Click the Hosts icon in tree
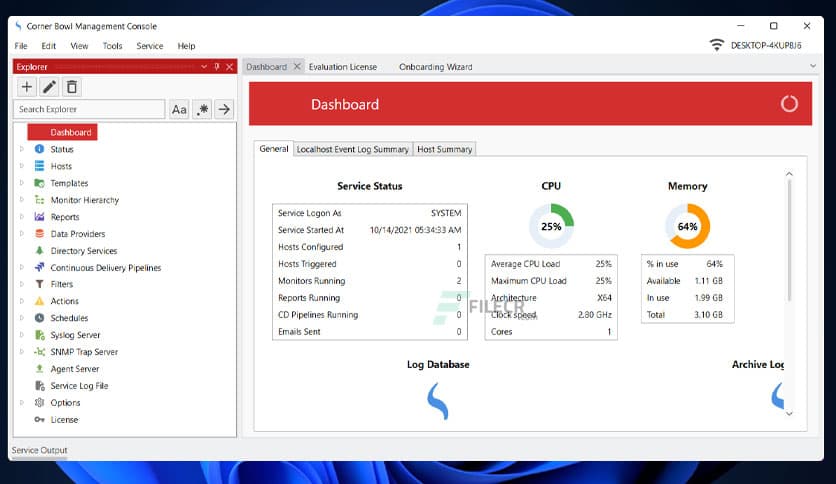This screenshot has height=484, width=836. [39, 166]
